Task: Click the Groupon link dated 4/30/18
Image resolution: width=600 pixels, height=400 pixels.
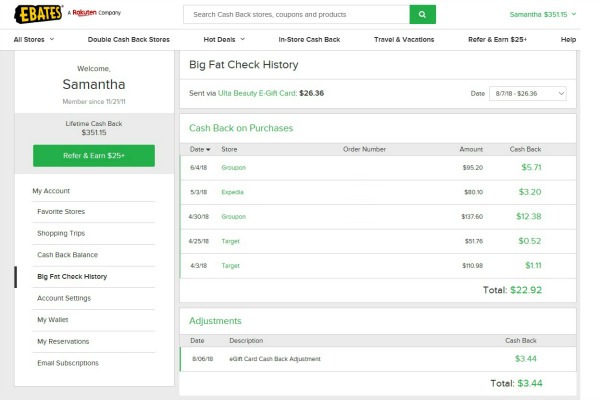Action: point(233,216)
